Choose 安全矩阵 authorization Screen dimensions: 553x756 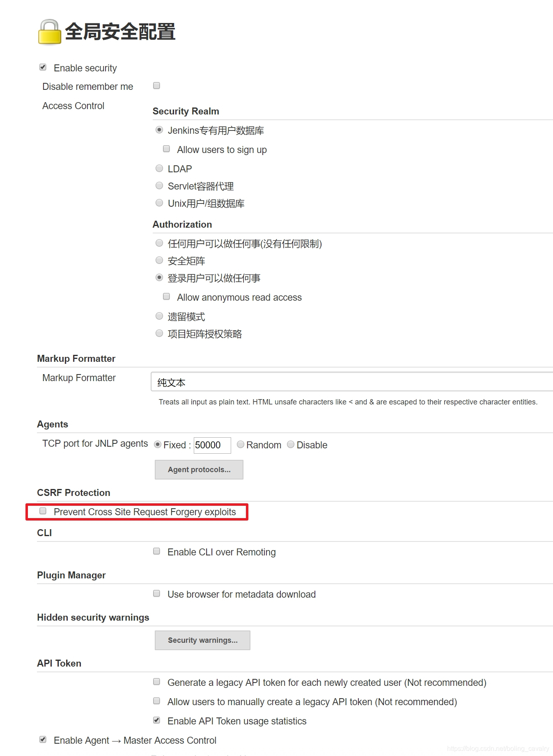click(159, 260)
